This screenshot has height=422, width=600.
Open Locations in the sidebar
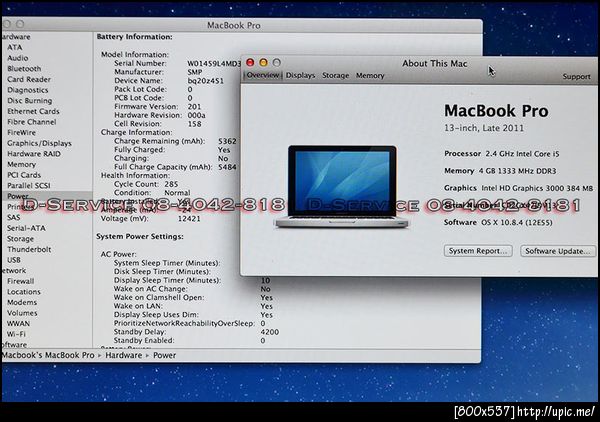24,292
